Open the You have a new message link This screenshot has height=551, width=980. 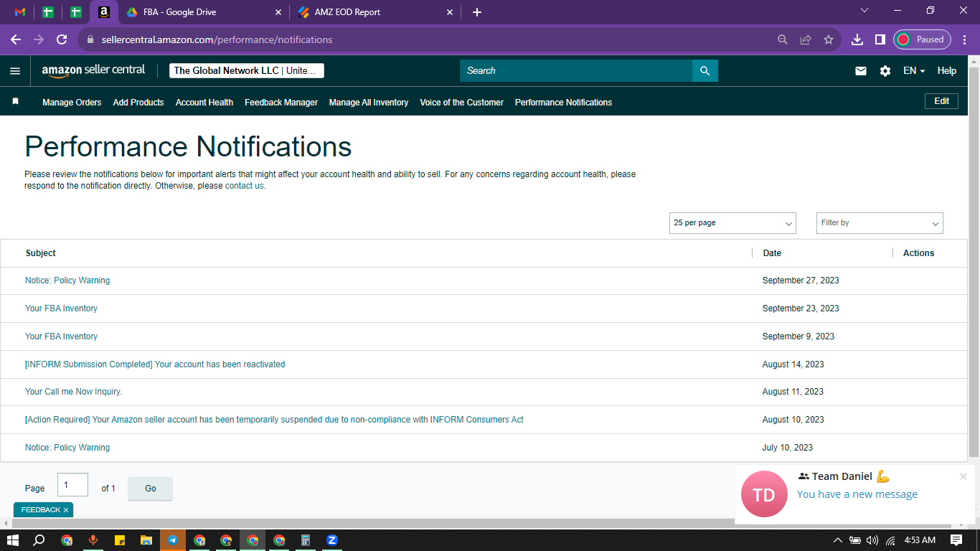[x=857, y=494]
